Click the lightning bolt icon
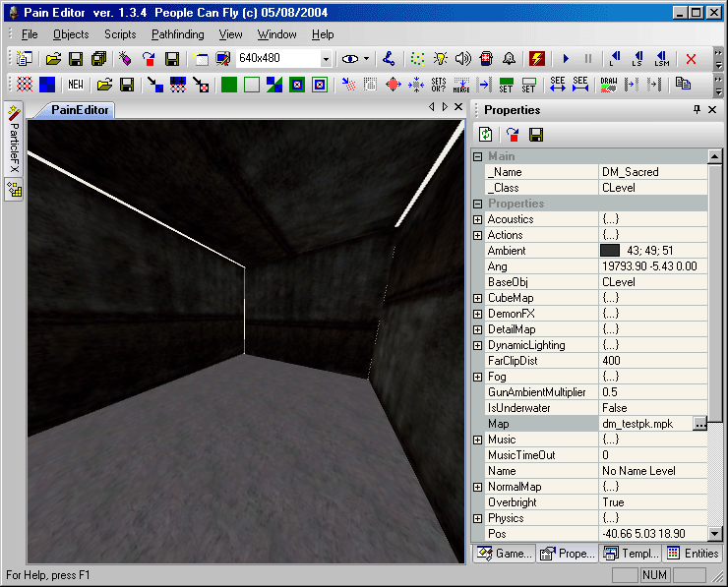The image size is (728, 587). tap(537, 59)
